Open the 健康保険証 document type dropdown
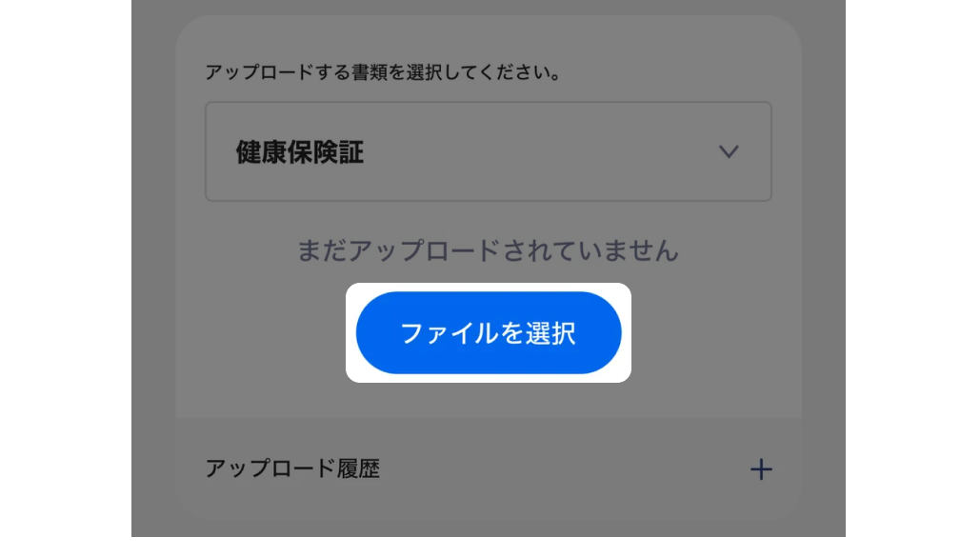Viewport: 980px width, 557px height. tap(489, 152)
